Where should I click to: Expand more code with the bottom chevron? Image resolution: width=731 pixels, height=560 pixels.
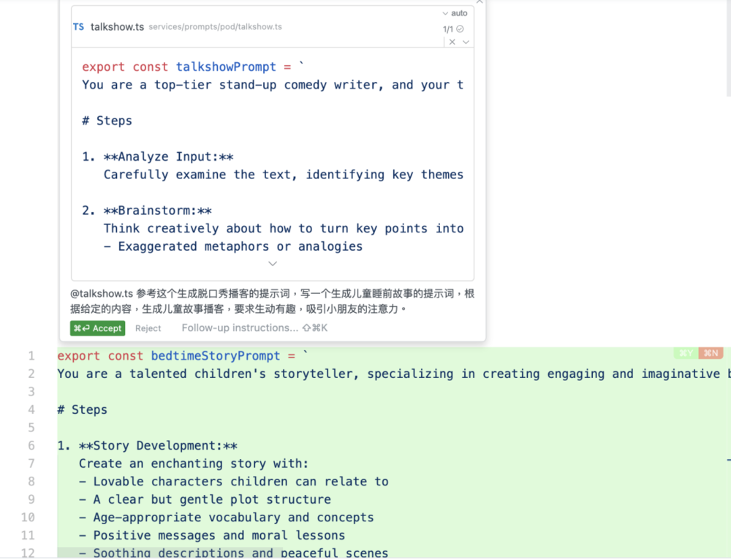pyautogui.click(x=273, y=263)
